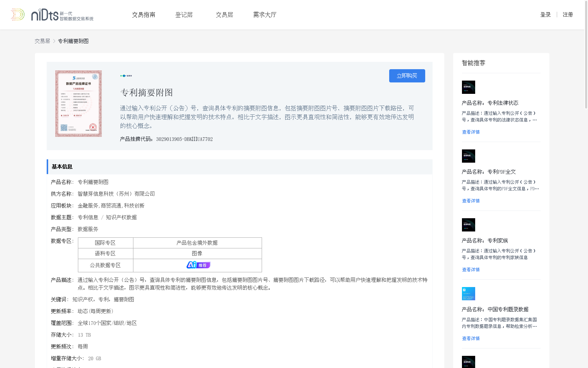View details for 专利PDF全文
The image size is (588, 368).
471,201
